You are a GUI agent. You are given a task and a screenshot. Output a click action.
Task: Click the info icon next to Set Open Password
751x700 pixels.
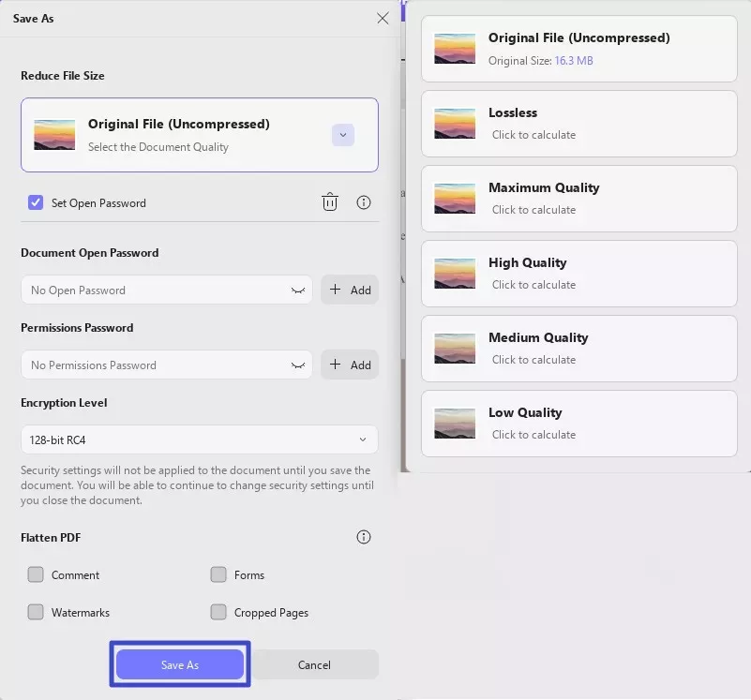click(364, 202)
